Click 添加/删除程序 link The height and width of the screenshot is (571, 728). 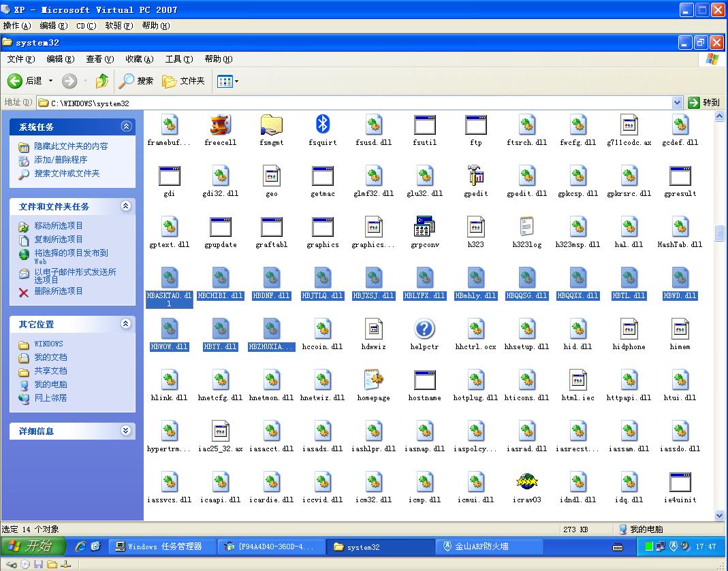[61, 160]
